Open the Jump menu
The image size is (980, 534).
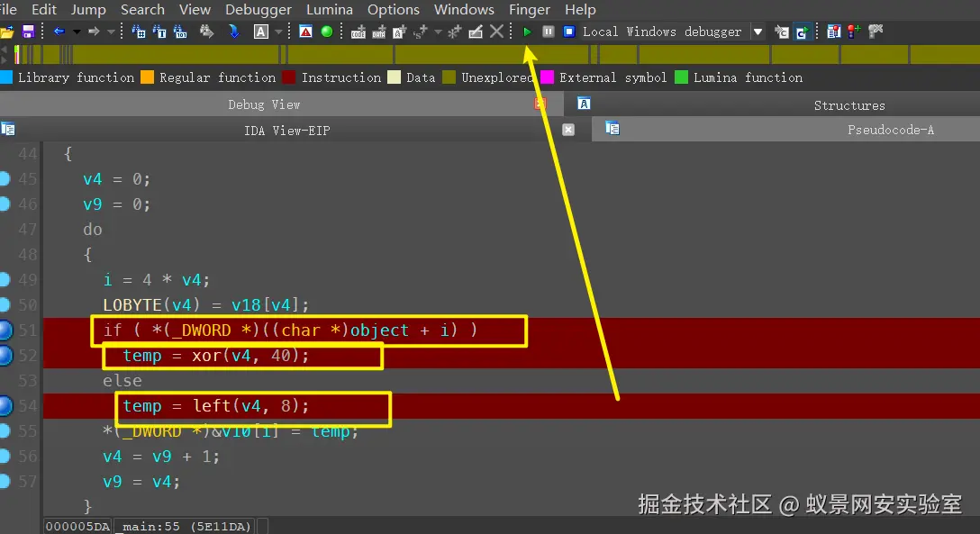point(88,9)
